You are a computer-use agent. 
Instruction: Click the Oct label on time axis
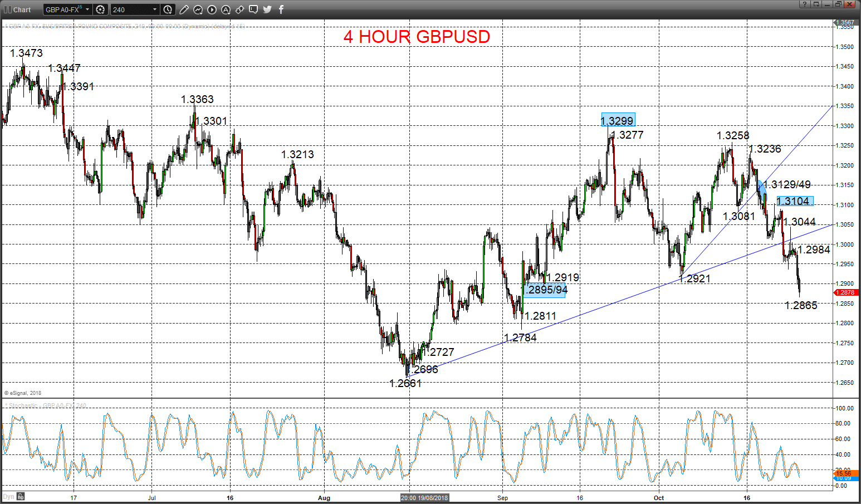pyautogui.click(x=659, y=498)
